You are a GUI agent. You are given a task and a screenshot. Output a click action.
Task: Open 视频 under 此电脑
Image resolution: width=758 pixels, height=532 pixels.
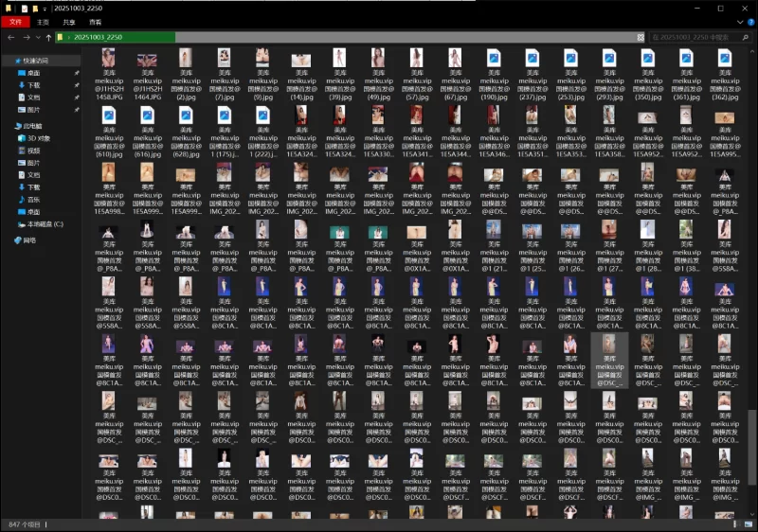pos(33,151)
